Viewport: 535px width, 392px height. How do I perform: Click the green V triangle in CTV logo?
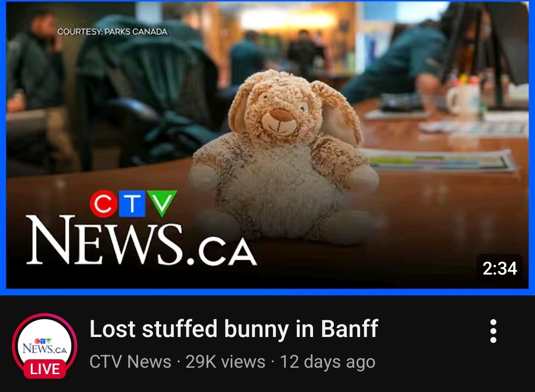[x=162, y=203]
